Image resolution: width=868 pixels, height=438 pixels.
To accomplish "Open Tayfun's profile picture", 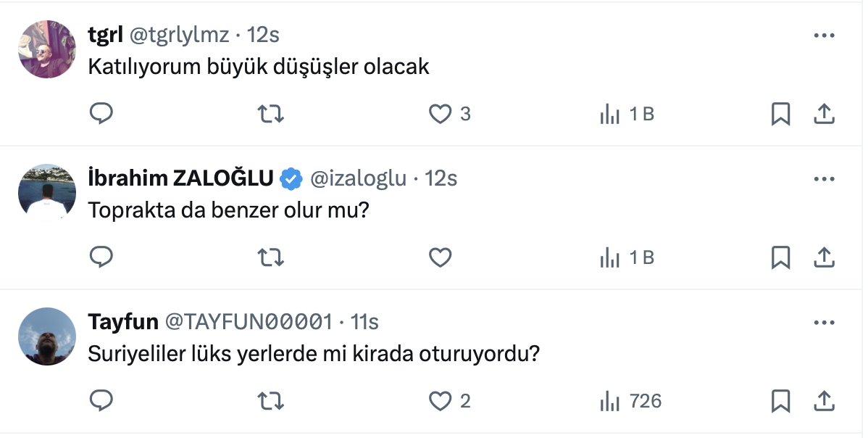I will pyautogui.click(x=47, y=336).
